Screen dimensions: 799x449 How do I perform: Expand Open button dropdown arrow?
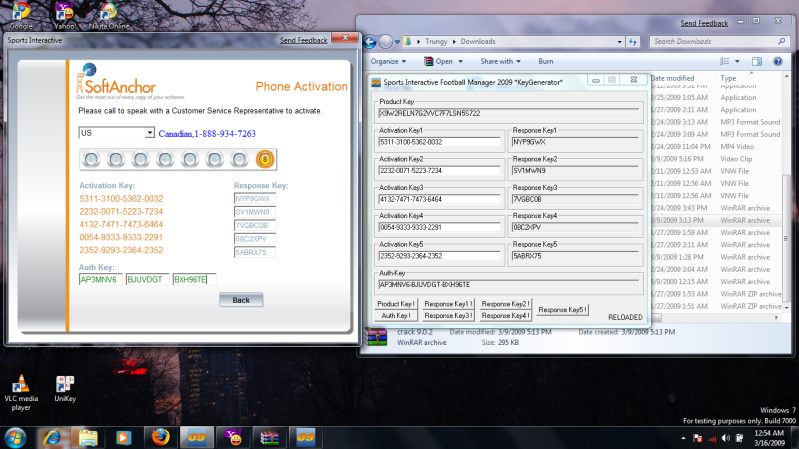(461, 61)
